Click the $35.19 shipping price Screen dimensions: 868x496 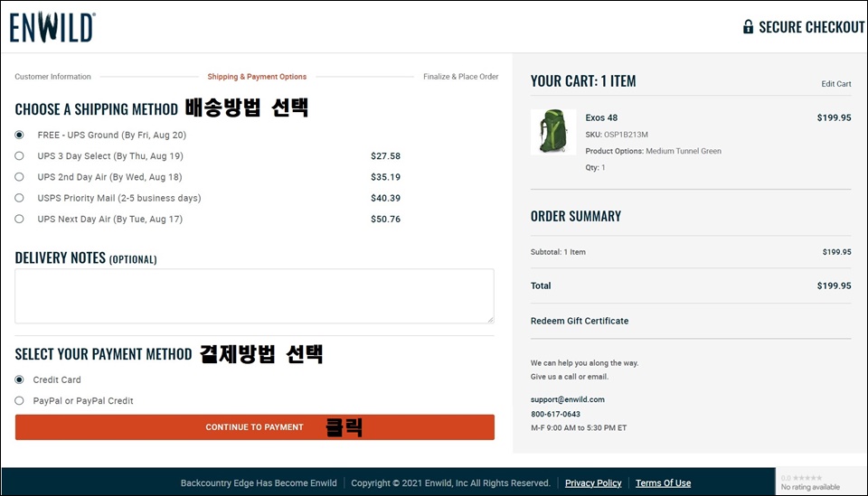[385, 177]
